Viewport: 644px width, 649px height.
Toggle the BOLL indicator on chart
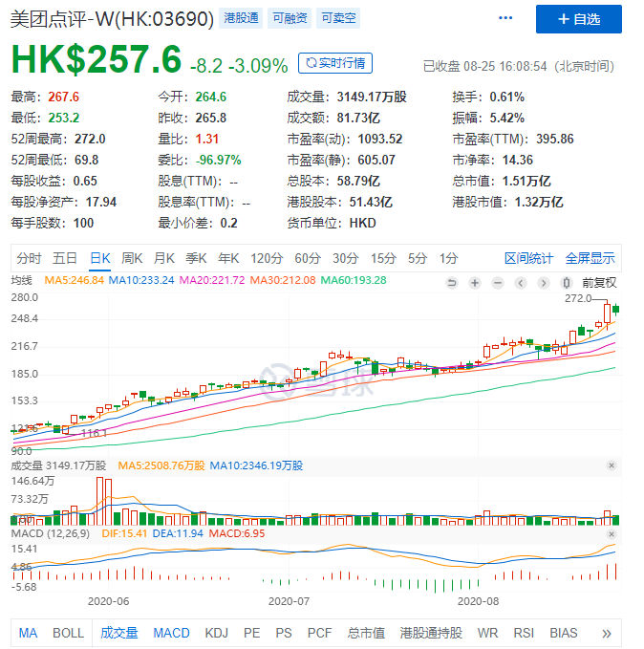68,633
